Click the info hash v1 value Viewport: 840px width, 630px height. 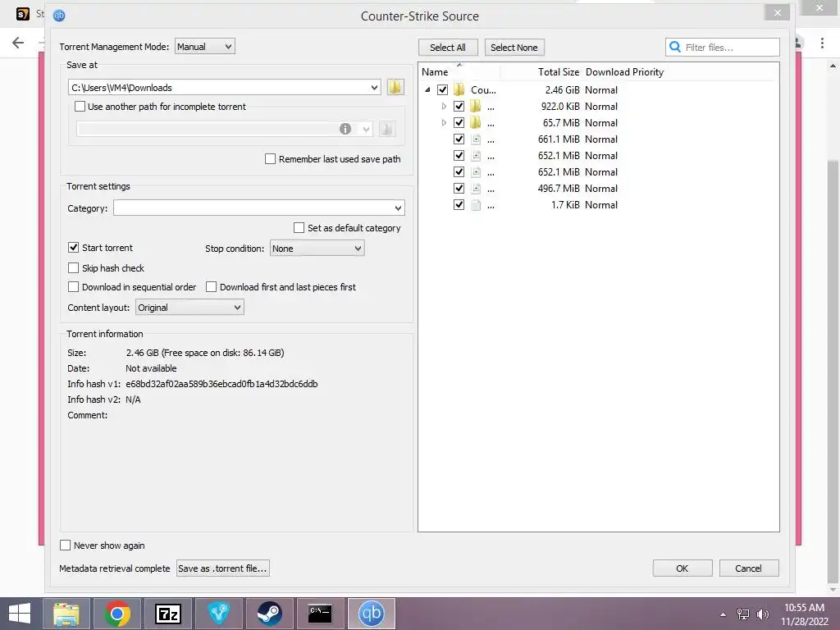coord(221,384)
